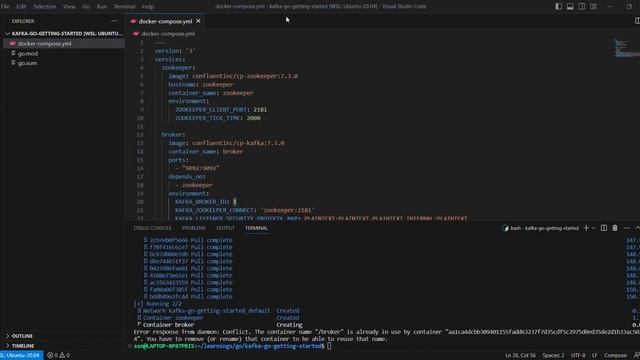Image resolution: width=640 pixels, height=360 pixels.
Task: Click the LF end-of-line indicator
Action: tap(594, 356)
